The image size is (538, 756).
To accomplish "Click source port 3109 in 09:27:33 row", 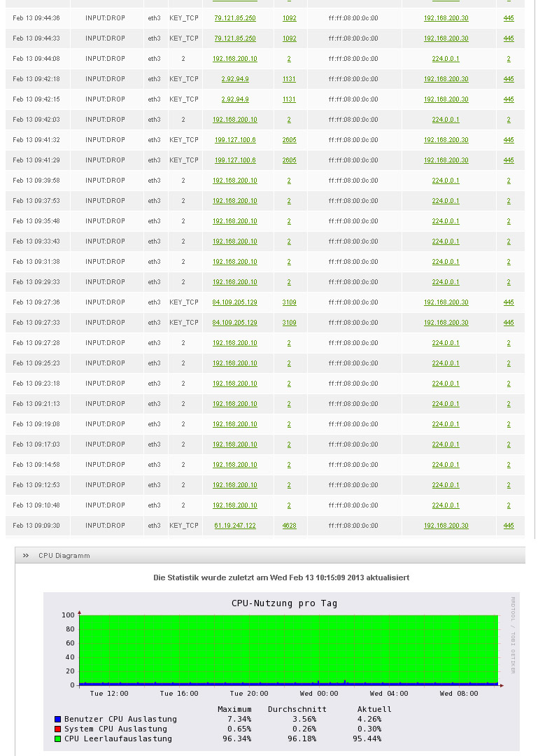I will (x=289, y=323).
